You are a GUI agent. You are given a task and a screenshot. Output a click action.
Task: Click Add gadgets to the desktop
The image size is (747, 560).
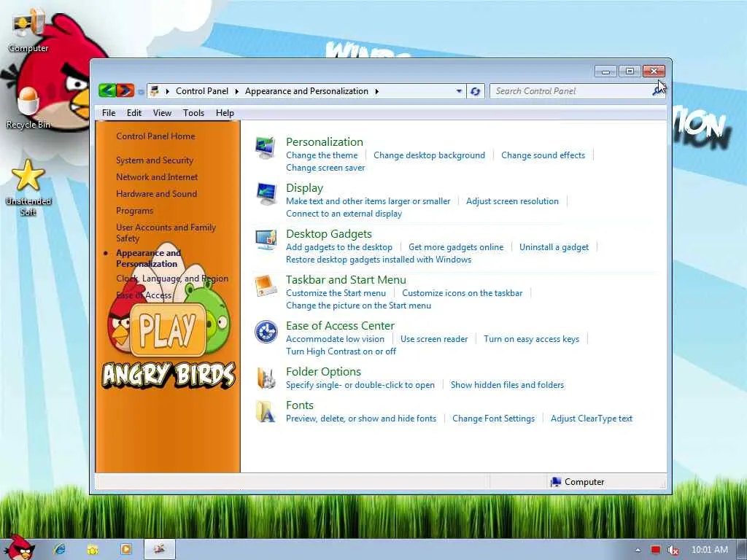pyautogui.click(x=339, y=247)
